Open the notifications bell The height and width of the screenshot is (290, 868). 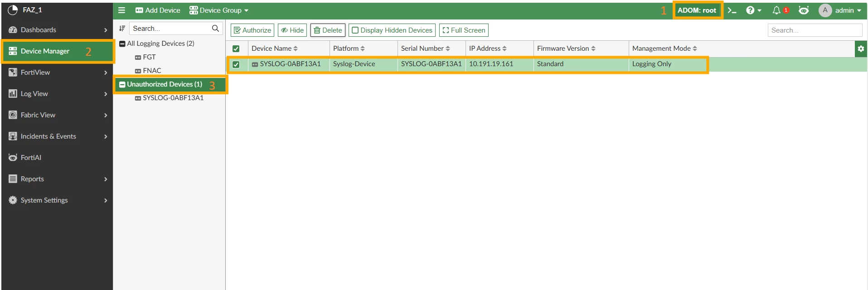(776, 10)
